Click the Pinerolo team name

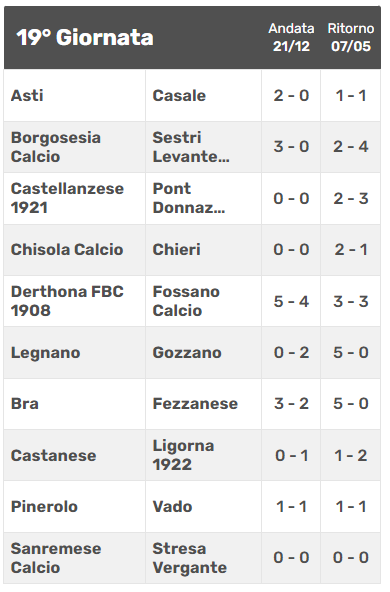click(44, 507)
